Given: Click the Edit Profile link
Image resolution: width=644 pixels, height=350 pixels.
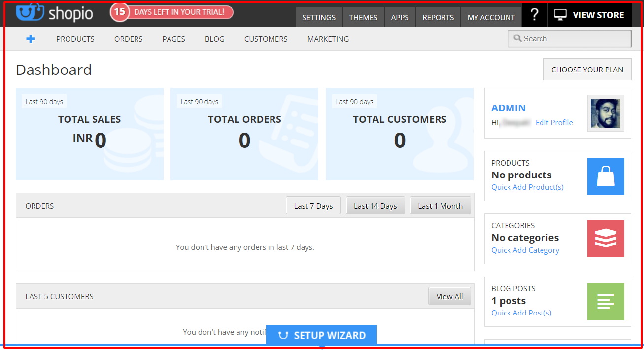Looking at the screenshot, I should pyautogui.click(x=554, y=122).
